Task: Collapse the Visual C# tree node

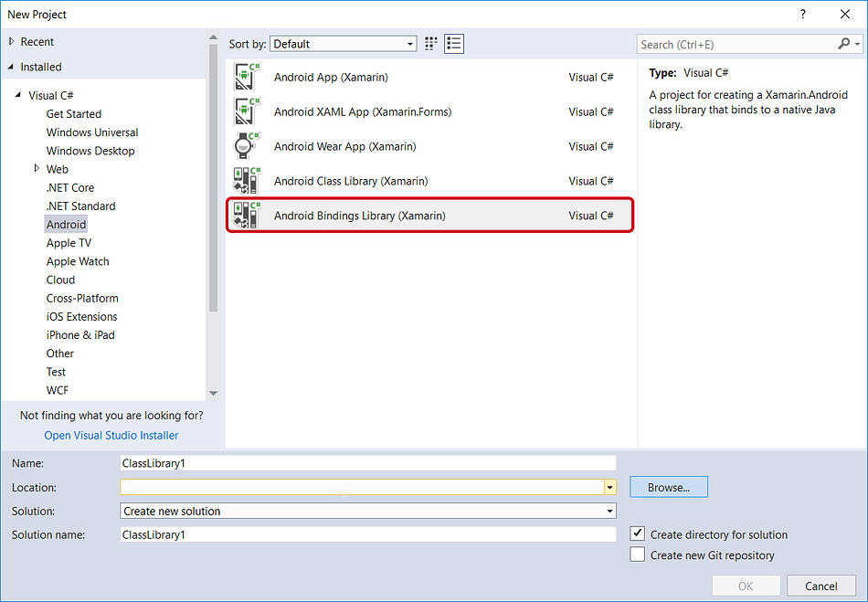Action: tap(18, 95)
